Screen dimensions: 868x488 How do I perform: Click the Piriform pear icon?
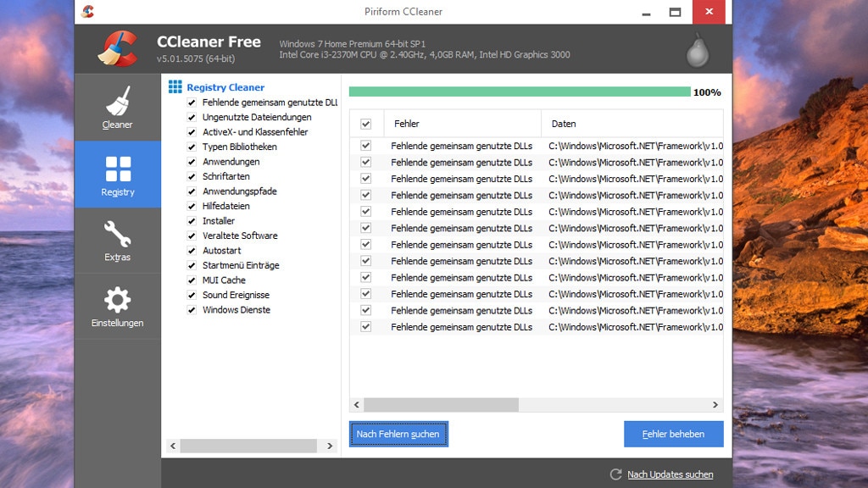pyautogui.click(x=697, y=52)
